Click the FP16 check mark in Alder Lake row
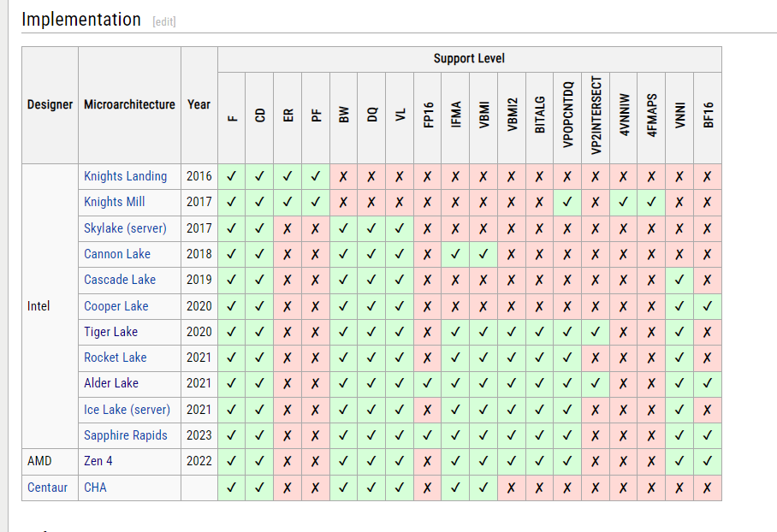777x532 pixels. click(x=427, y=383)
